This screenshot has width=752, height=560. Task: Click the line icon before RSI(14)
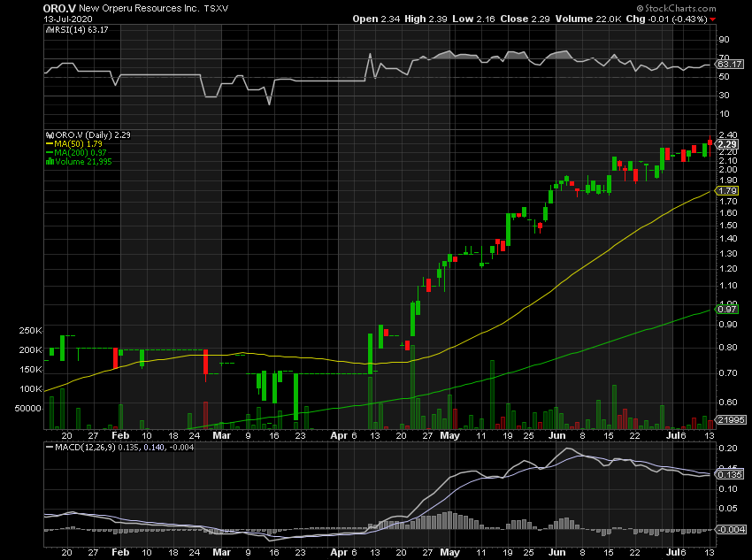click(49, 30)
